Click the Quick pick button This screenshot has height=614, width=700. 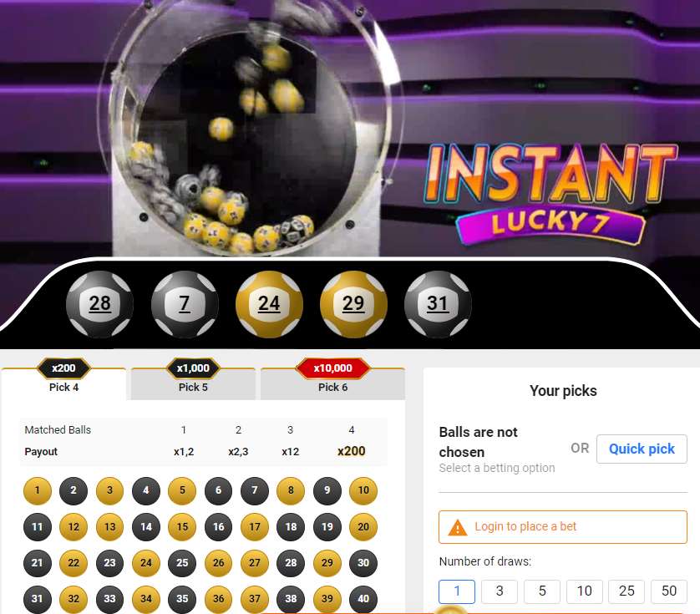coord(642,449)
